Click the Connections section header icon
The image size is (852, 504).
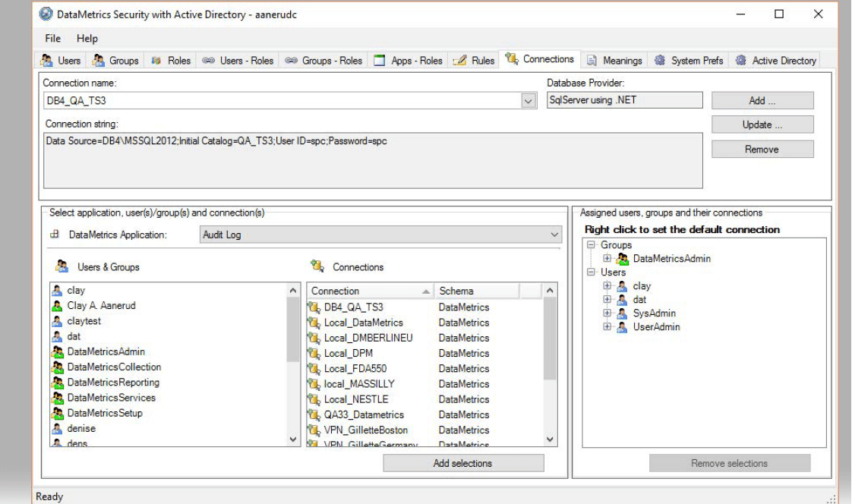pos(317,266)
